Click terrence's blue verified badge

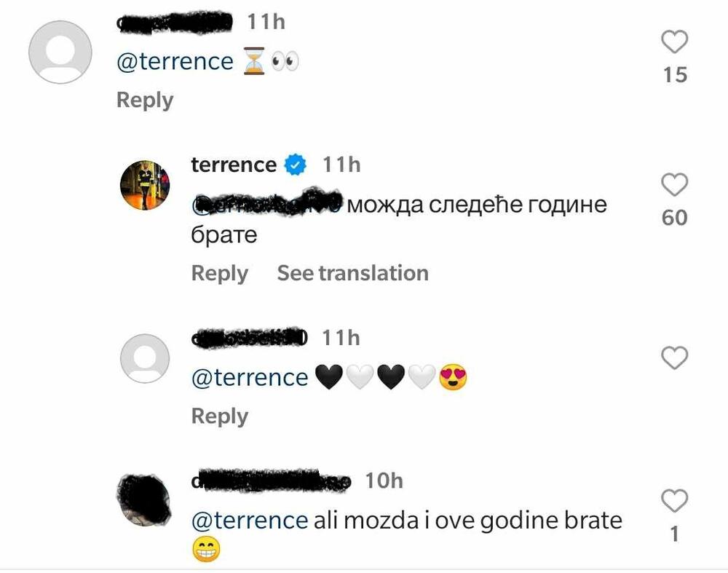pyautogui.click(x=295, y=165)
